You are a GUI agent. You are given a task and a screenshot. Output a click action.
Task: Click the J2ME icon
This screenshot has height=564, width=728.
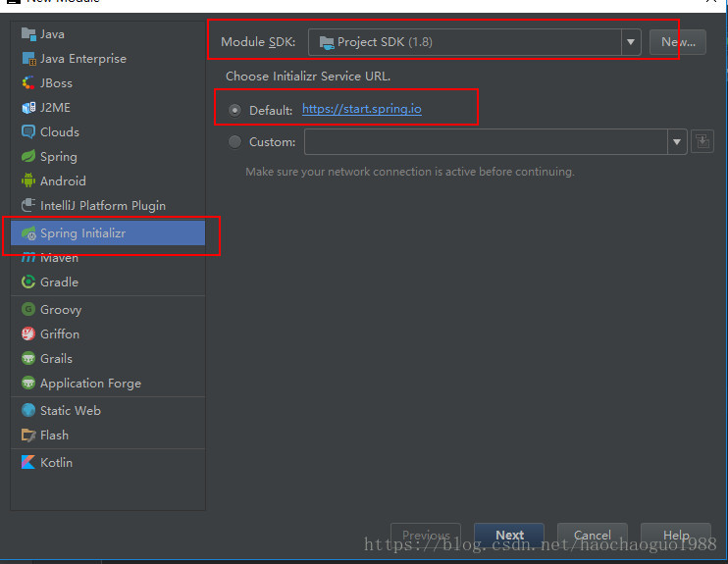(x=28, y=108)
